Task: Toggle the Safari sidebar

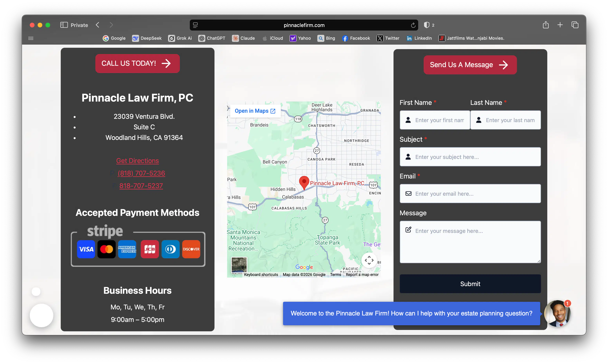Action: pyautogui.click(x=64, y=25)
